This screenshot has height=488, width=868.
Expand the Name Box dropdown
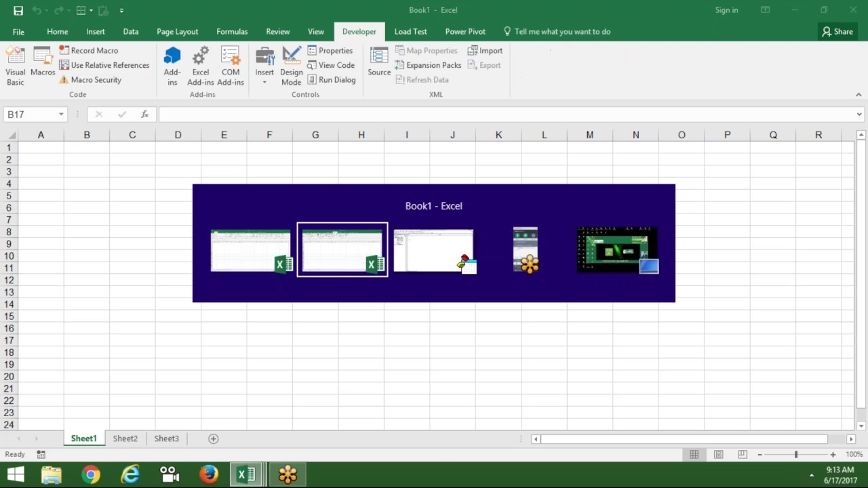(61, 115)
